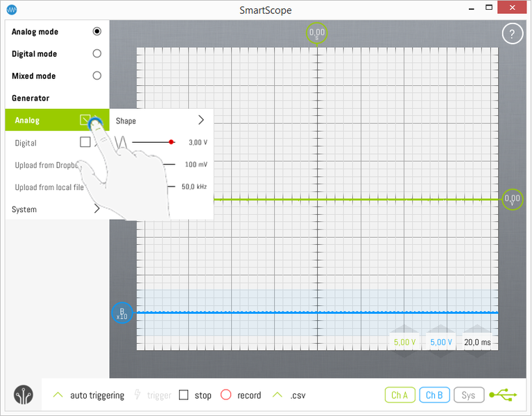Switch to Mixed mode radio option
Image resolution: width=532 pixels, height=416 pixels.
click(96, 76)
